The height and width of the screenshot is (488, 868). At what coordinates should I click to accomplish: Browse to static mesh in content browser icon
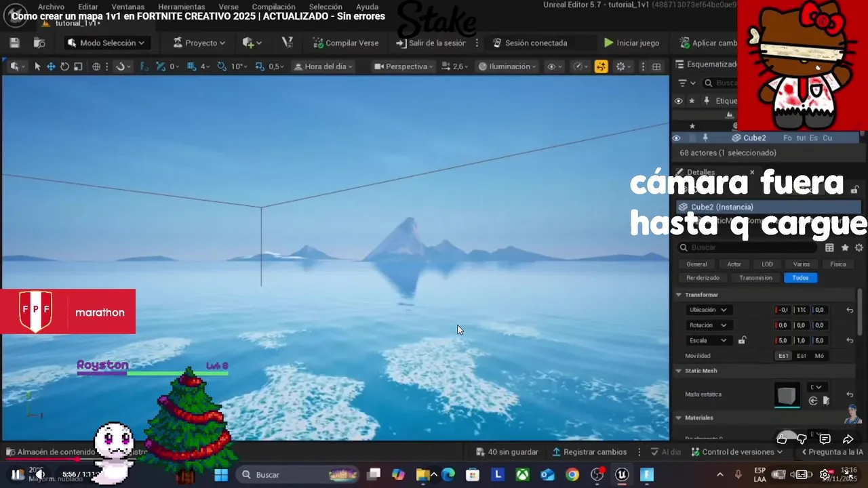coord(826,401)
